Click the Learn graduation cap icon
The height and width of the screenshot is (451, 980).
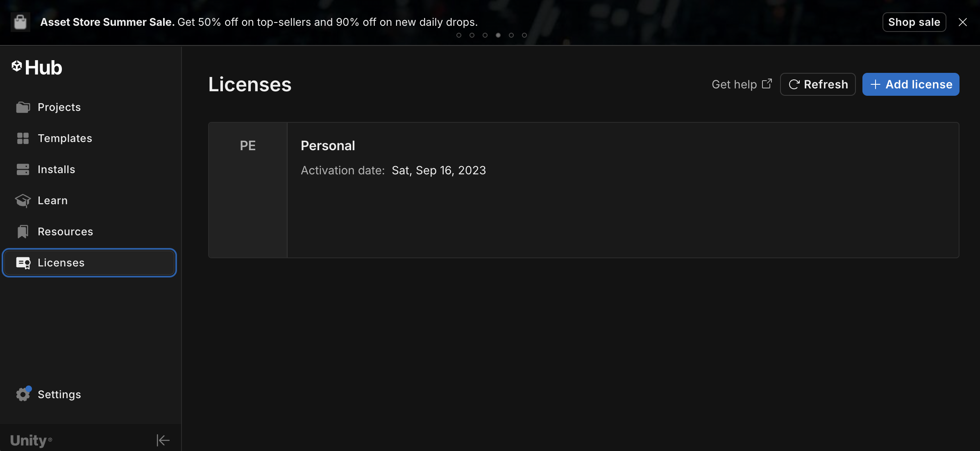(x=23, y=201)
